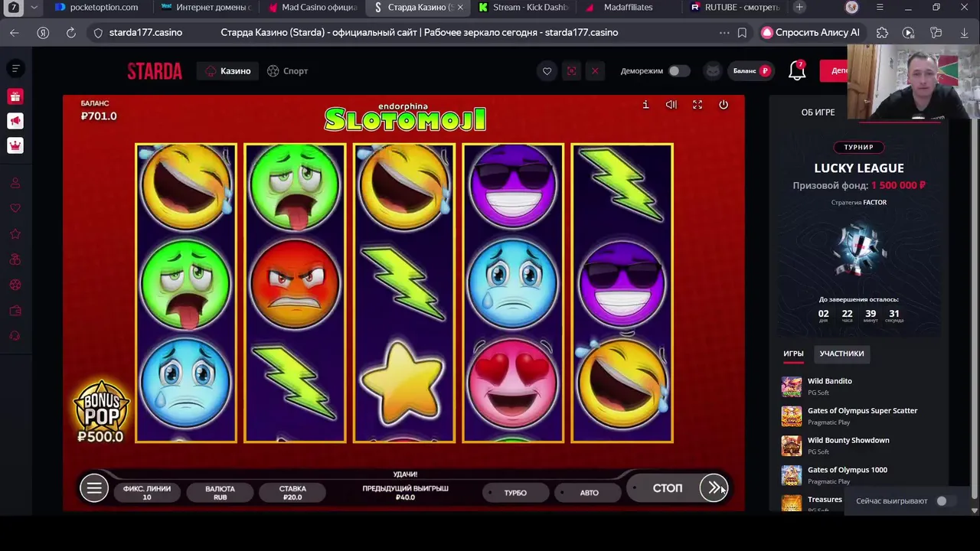
Task: Switch to RUTUBE browser tab
Action: pyautogui.click(x=736, y=7)
